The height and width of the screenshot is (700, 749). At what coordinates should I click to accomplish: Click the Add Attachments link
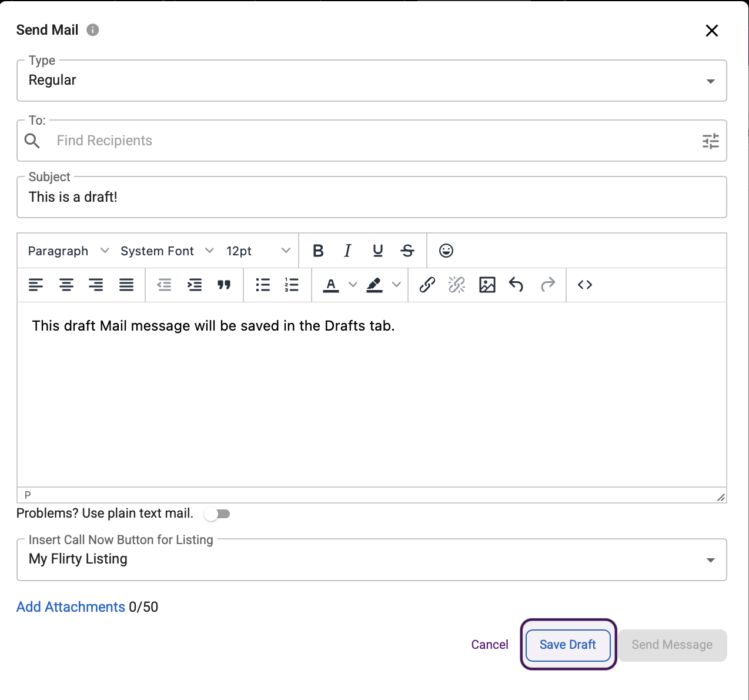coord(71,607)
